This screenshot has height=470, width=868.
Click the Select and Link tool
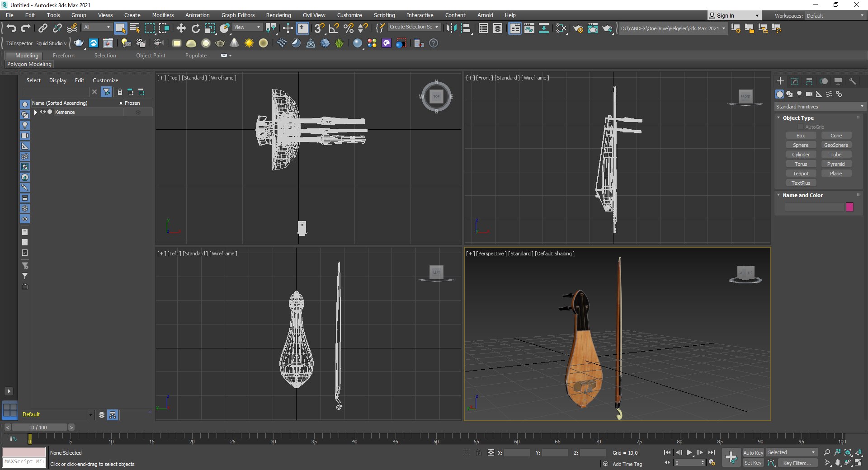tap(42, 28)
